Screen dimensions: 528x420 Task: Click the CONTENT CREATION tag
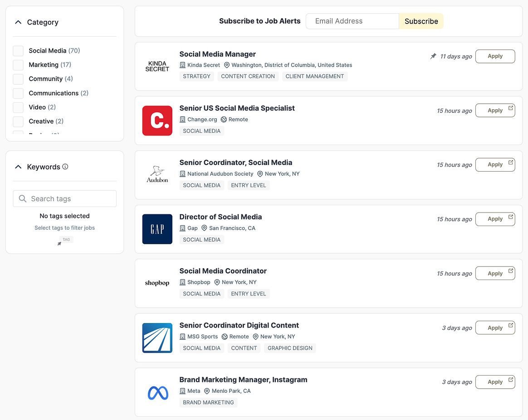(x=248, y=76)
